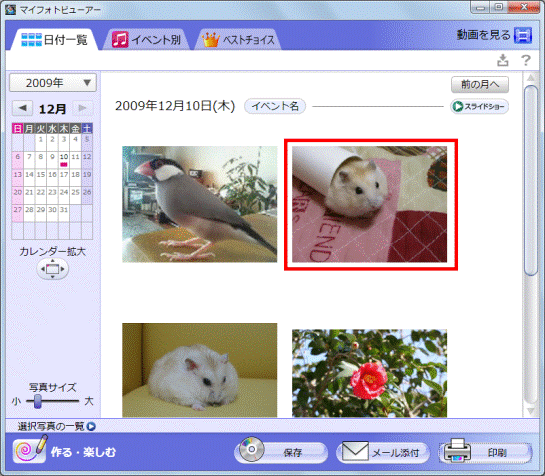Click the 前の月へ button
The height and width of the screenshot is (476, 545).
point(480,84)
